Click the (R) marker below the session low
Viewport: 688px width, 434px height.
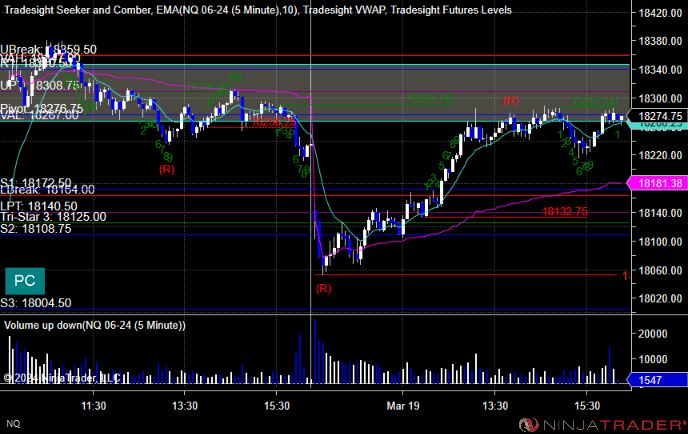323,288
